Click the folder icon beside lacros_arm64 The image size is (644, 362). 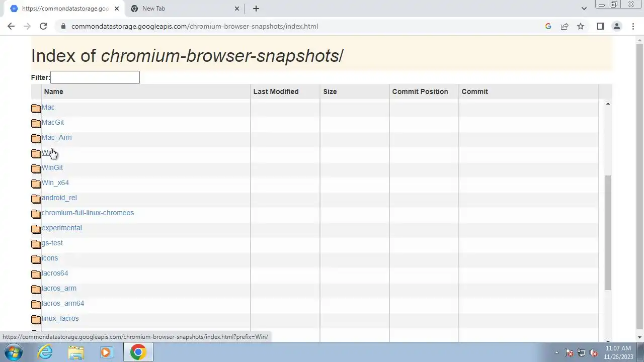tap(36, 304)
